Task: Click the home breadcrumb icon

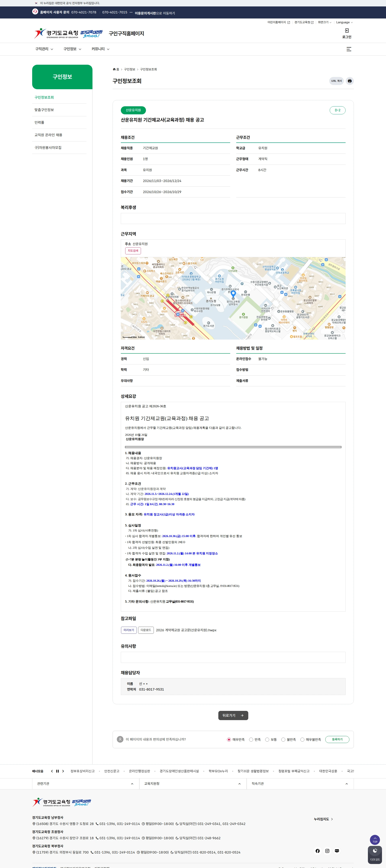Action: click(x=114, y=69)
